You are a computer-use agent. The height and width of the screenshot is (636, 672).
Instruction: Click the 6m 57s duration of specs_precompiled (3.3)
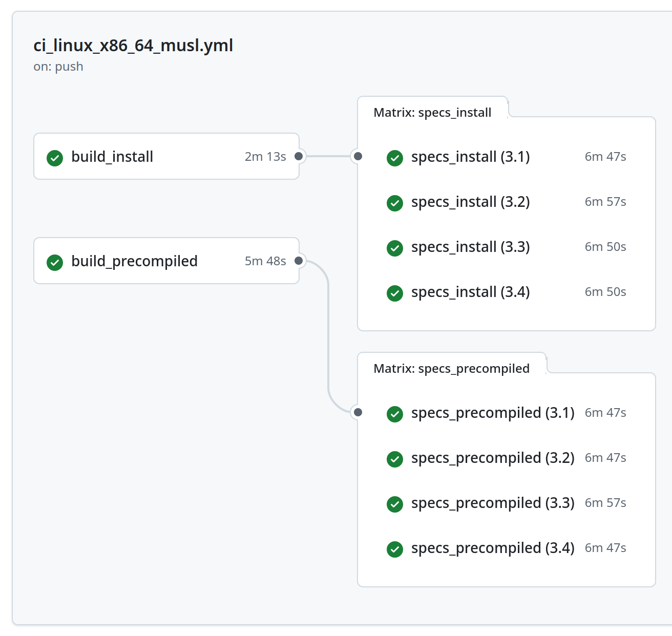(605, 503)
